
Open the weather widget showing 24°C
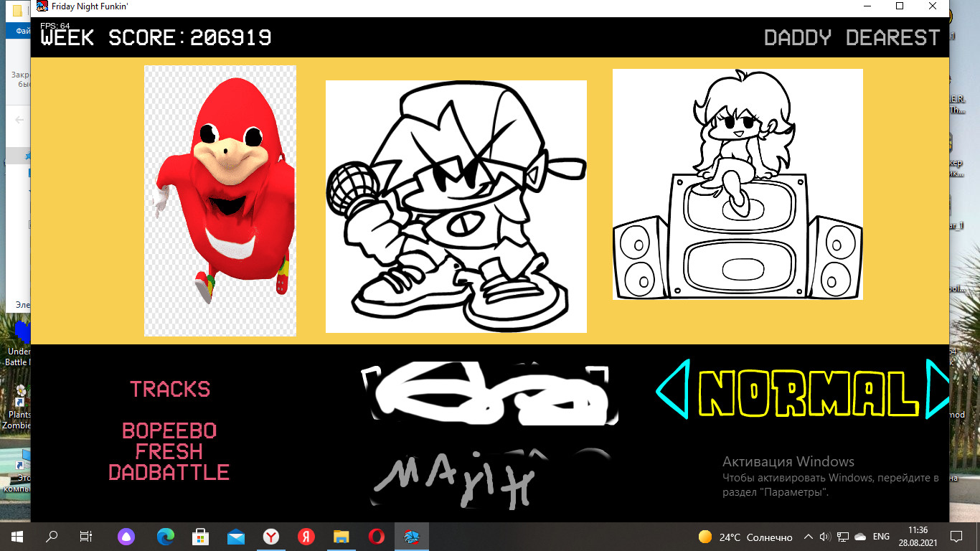[745, 537]
